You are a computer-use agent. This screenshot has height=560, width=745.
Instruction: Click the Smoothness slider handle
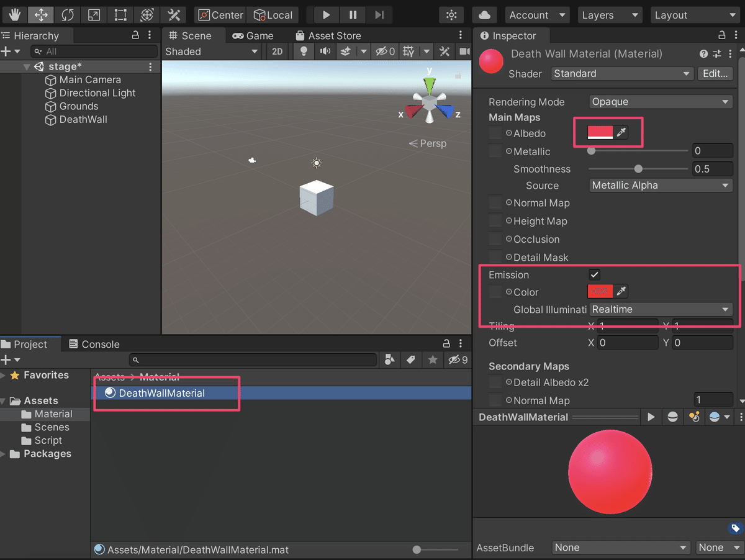pos(638,169)
